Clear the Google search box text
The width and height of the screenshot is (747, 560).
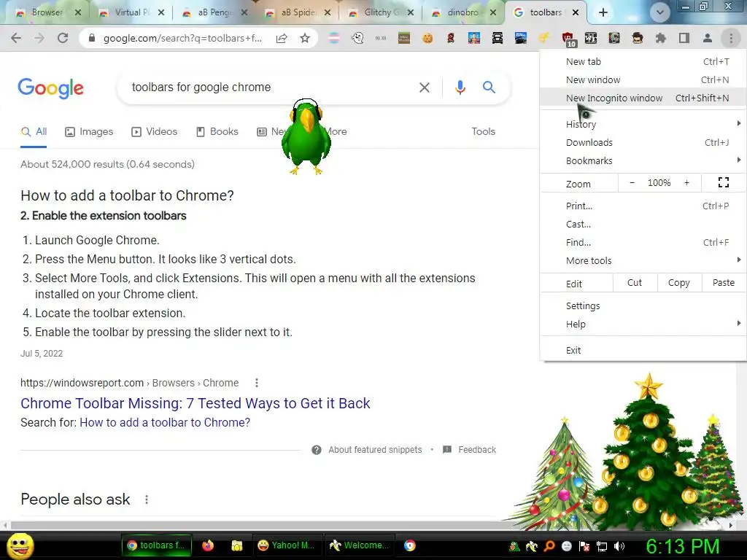tap(424, 87)
